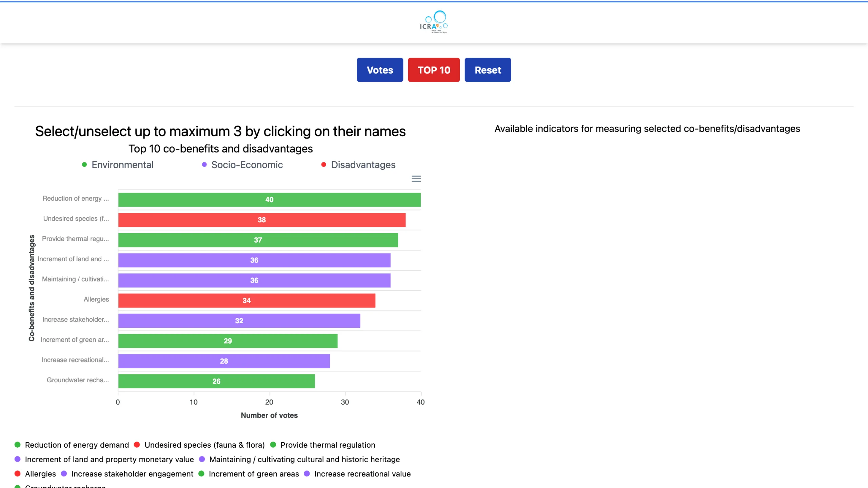Viewport: 868px width, 488px height.
Task: Show the TOP 10 chart
Action: (x=434, y=70)
